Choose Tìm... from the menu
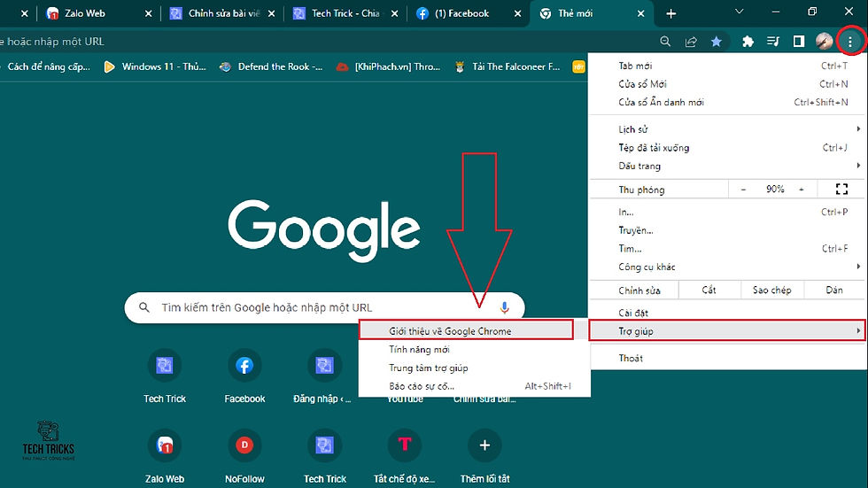Viewport: 868px width, 488px height. (727, 248)
